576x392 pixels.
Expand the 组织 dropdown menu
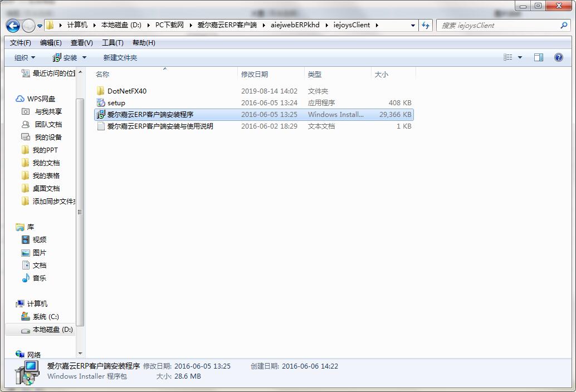(25, 57)
